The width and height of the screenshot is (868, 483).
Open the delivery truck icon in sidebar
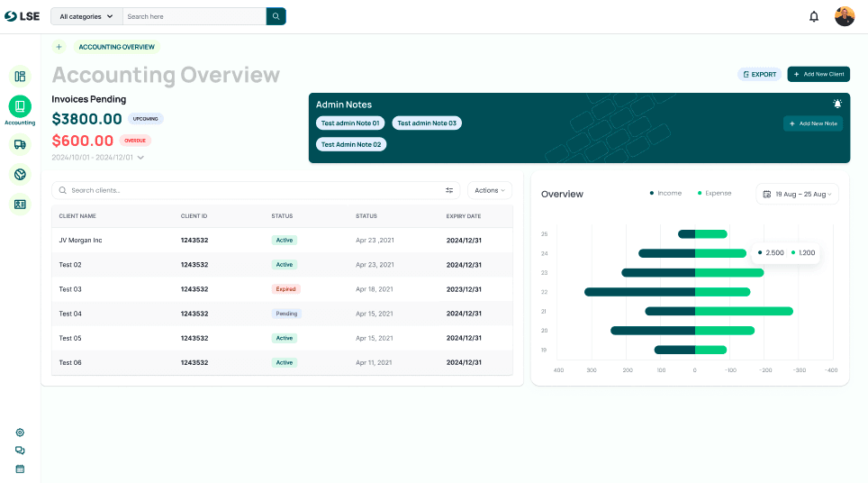20,144
